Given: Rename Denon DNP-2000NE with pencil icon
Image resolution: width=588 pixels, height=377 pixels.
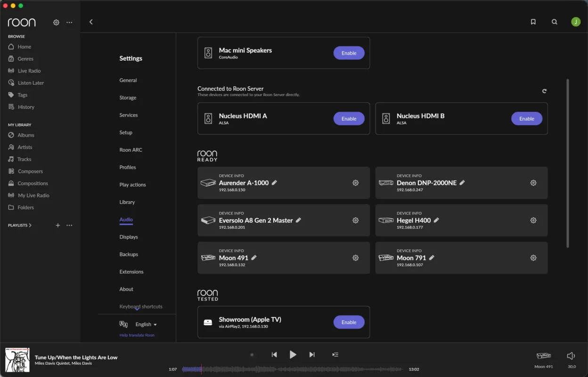Looking at the screenshot, I should tap(462, 182).
